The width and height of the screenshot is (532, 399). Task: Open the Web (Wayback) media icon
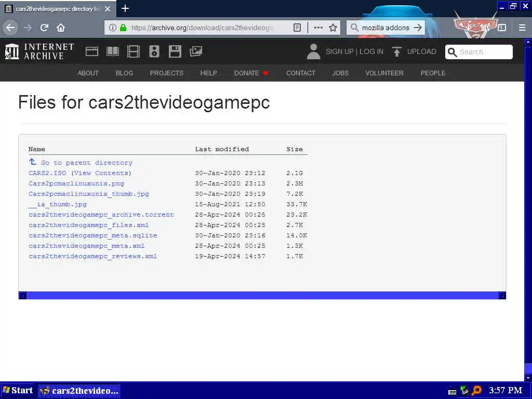tap(92, 51)
